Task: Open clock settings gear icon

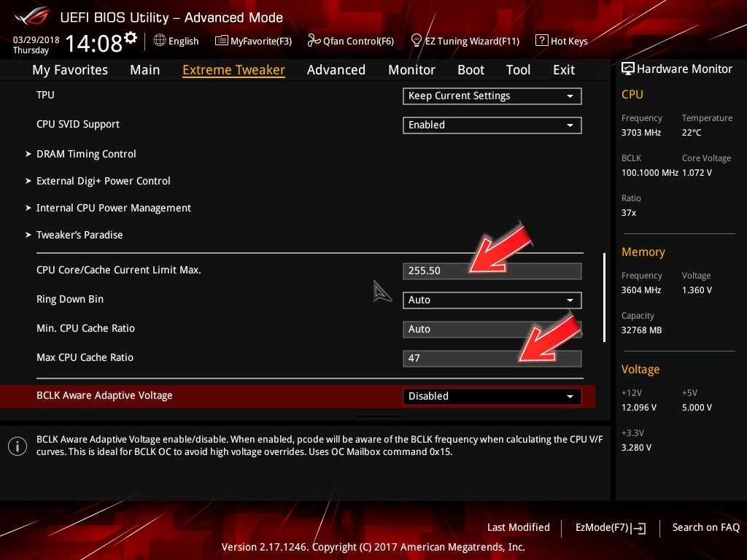Action: 131,38
